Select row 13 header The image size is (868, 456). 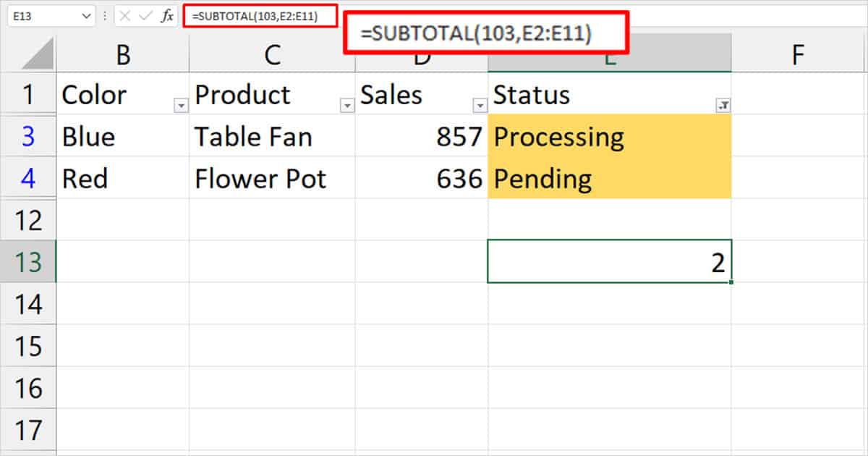(28, 261)
